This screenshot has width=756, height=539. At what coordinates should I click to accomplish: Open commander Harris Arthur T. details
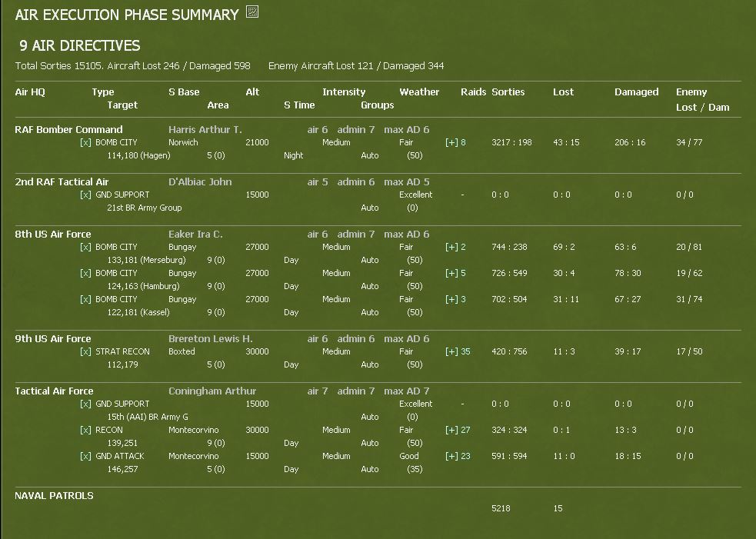[x=205, y=130]
